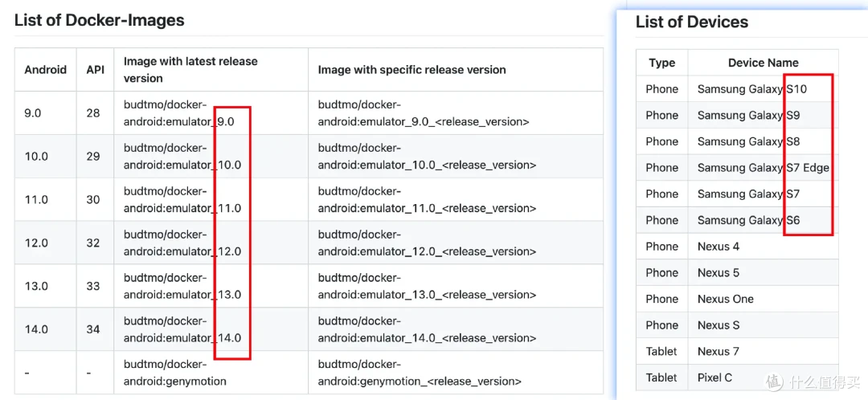Viewport: 868px width, 400px height.
Task: Click the 'Tablet' type cell beside Nexus 7
Action: tap(661, 351)
